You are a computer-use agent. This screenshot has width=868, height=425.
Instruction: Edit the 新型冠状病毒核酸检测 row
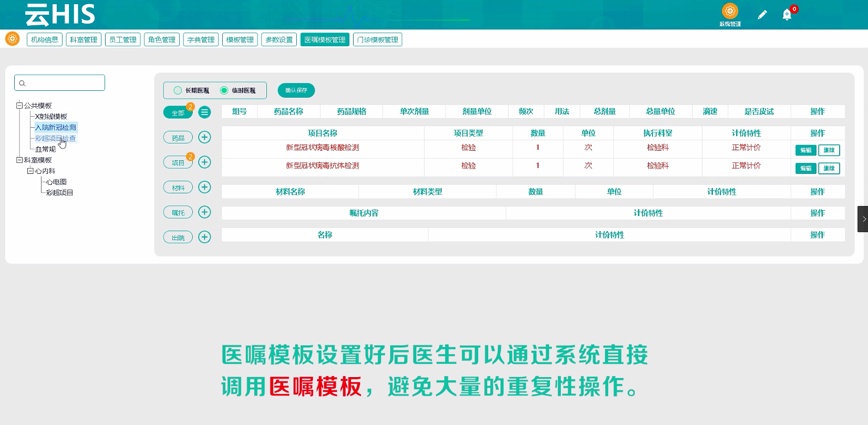tap(805, 150)
